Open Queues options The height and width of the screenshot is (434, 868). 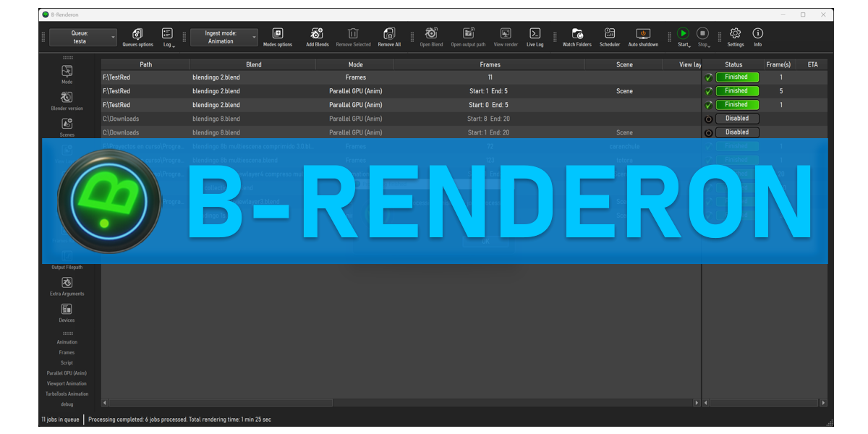pos(137,38)
